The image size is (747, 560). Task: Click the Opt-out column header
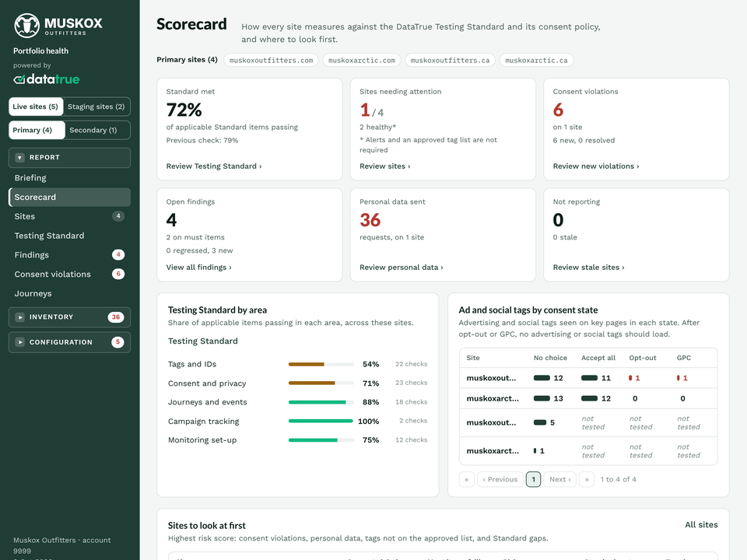point(643,358)
